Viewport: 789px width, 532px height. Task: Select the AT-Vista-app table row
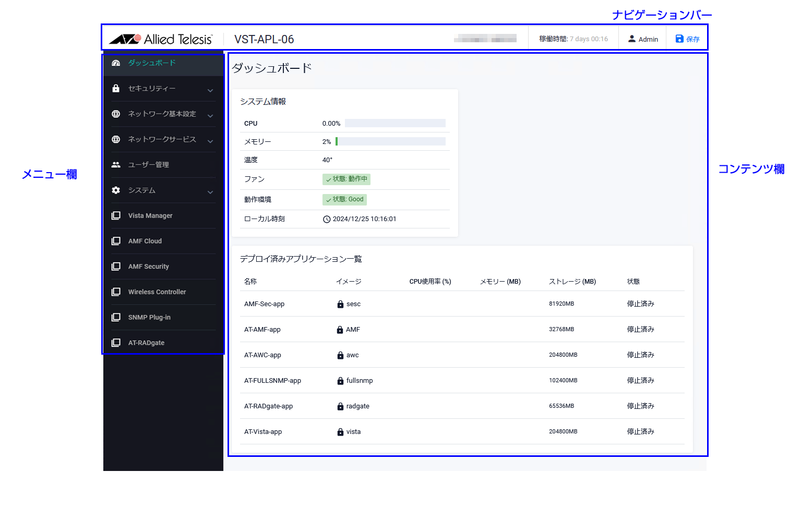[462, 432]
